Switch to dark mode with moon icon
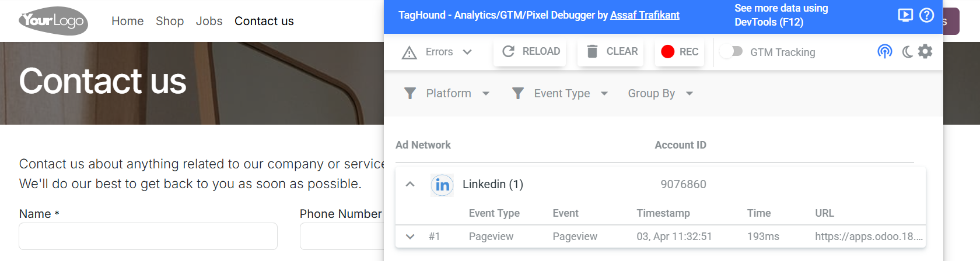This screenshot has height=261, width=980. (907, 52)
